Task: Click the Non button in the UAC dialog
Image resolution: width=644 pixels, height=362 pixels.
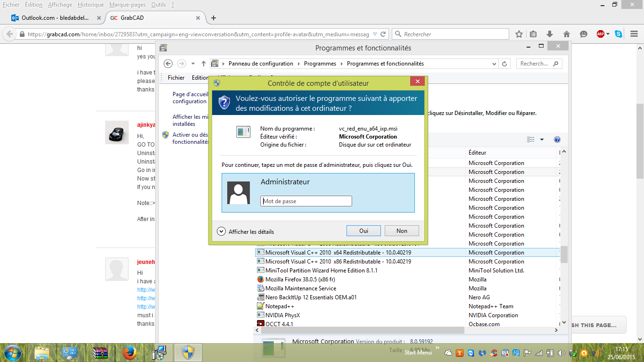Action: click(402, 230)
